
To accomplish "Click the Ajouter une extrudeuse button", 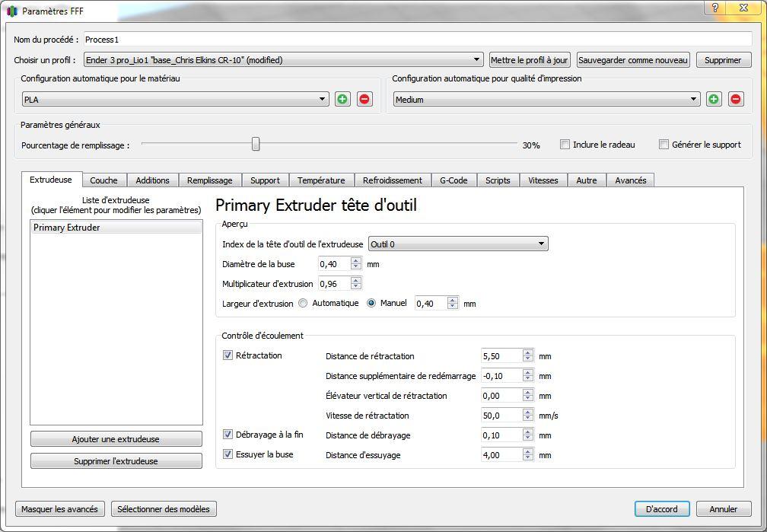I will (x=116, y=439).
